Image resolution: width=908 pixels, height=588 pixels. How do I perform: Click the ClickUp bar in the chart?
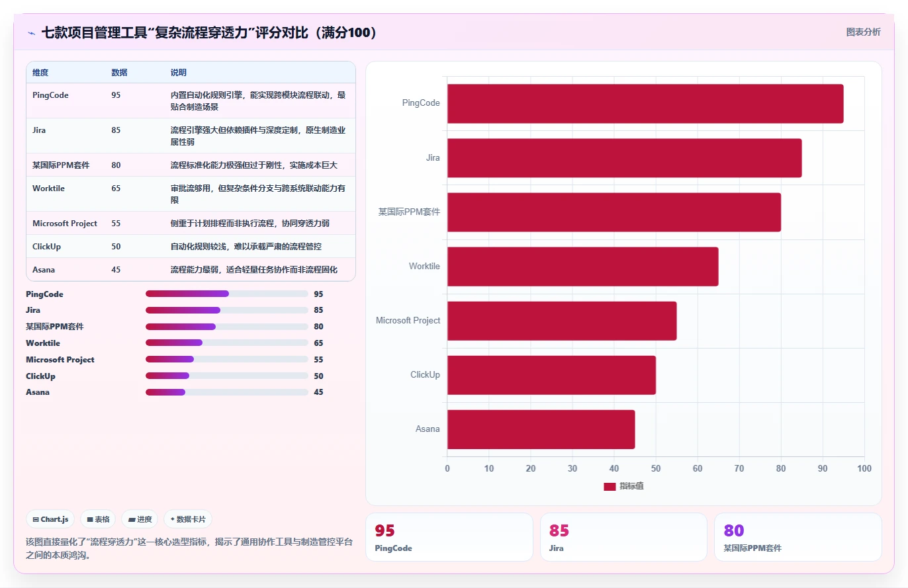(x=551, y=375)
